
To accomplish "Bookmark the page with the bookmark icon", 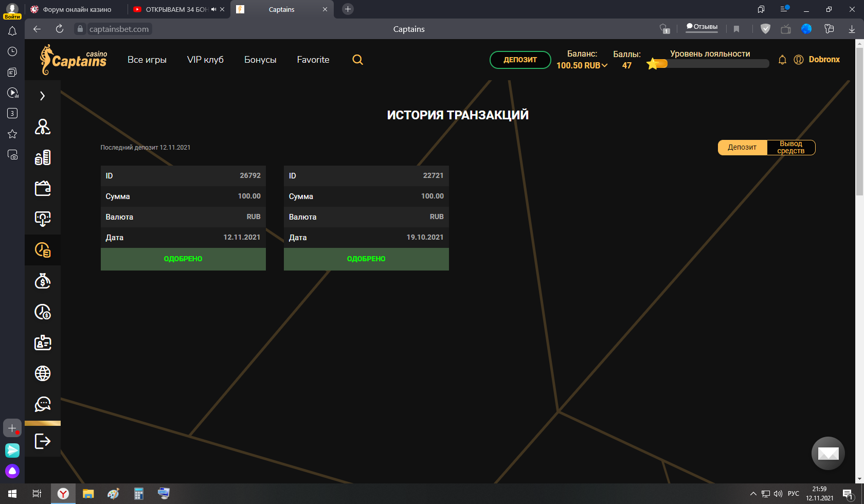I will pos(736,29).
